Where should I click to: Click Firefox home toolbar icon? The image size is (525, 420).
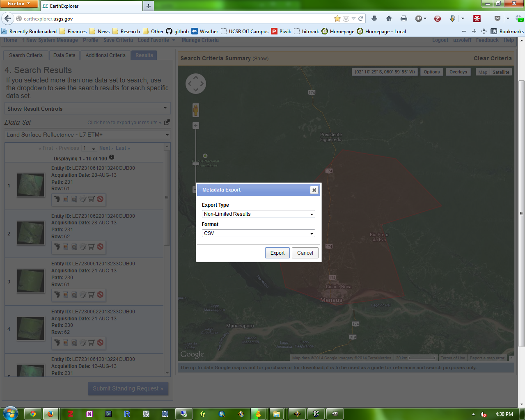[389, 18]
